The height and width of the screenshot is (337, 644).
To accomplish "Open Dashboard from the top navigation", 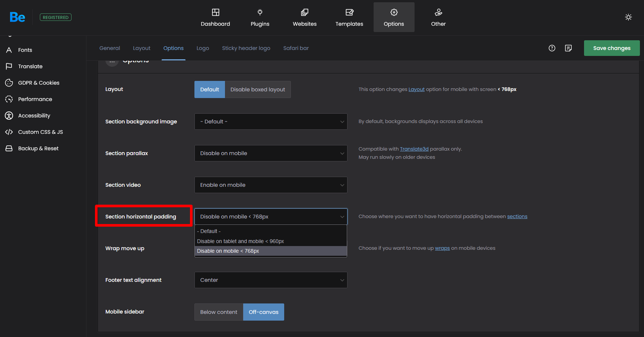I will pyautogui.click(x=215, y=17).
